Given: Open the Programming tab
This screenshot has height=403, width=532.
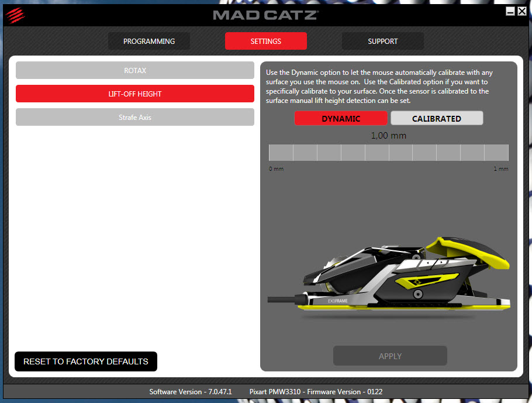Looking at the screenshot, I should coord(149,41).
